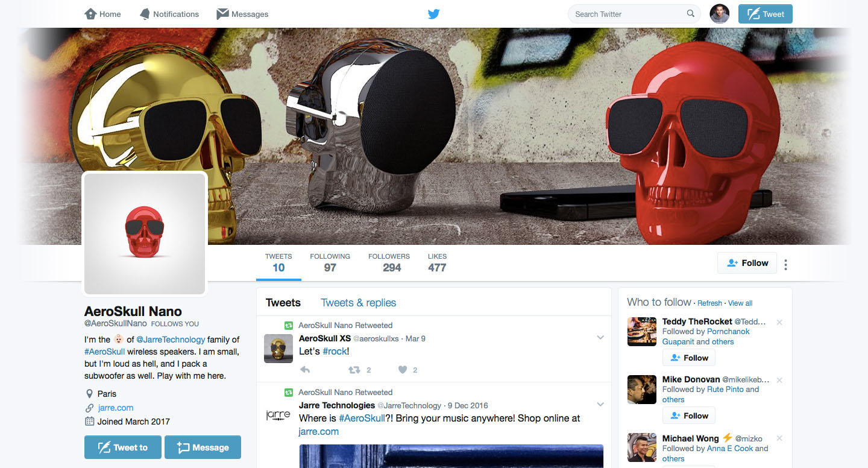
Task: Follow Mike Donovan
Action: (689, 416)
